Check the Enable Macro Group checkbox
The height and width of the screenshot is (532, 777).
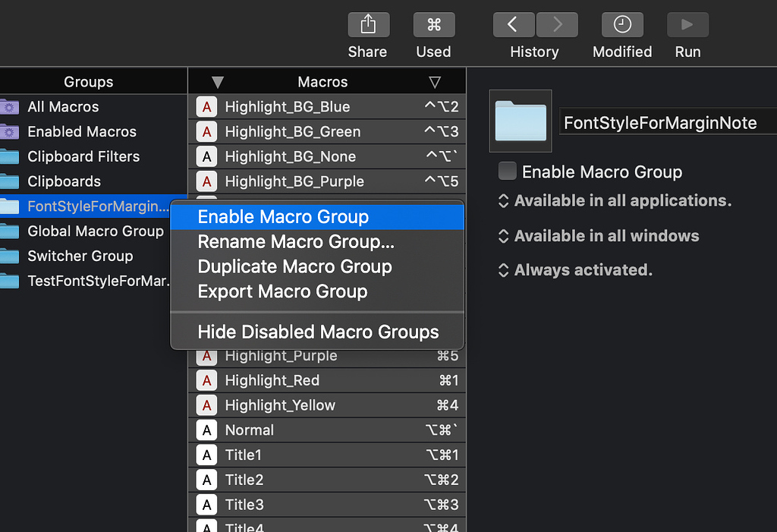click(x=507, y=171)
